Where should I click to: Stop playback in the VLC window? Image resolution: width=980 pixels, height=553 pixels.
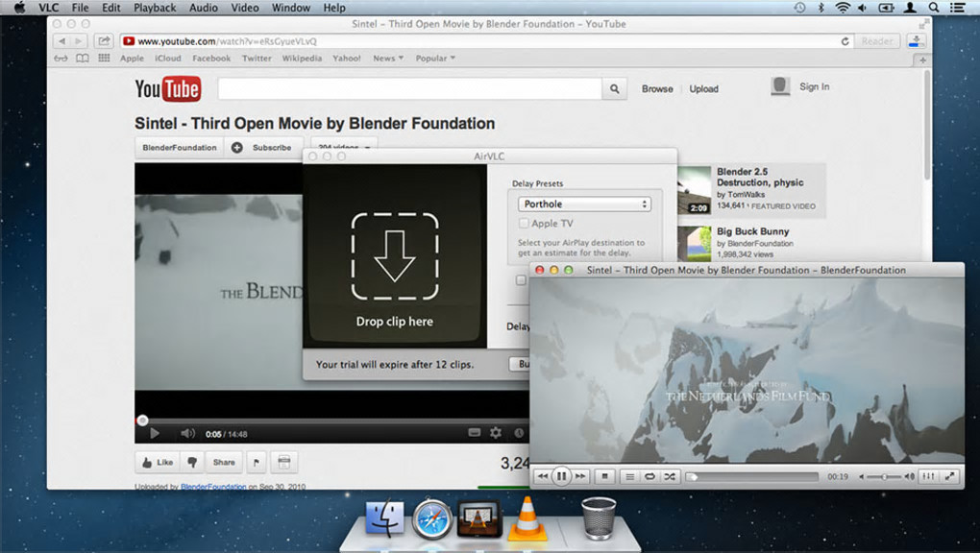[605, 476]
